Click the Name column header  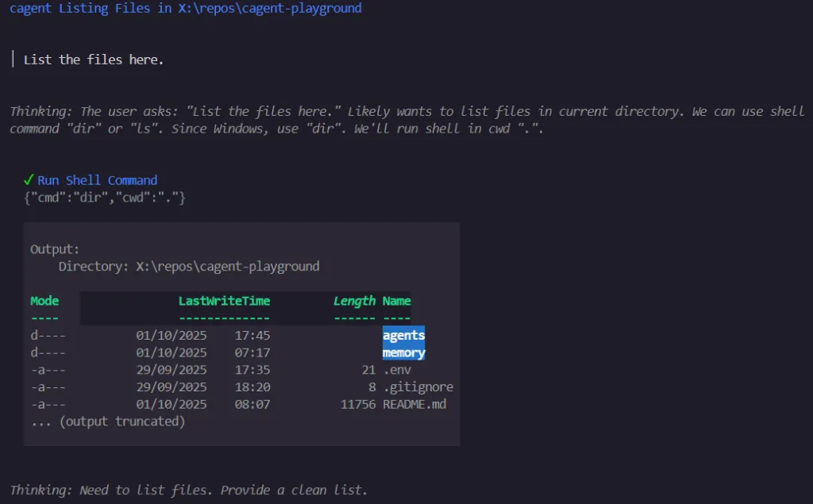click(x=397, y=301)
